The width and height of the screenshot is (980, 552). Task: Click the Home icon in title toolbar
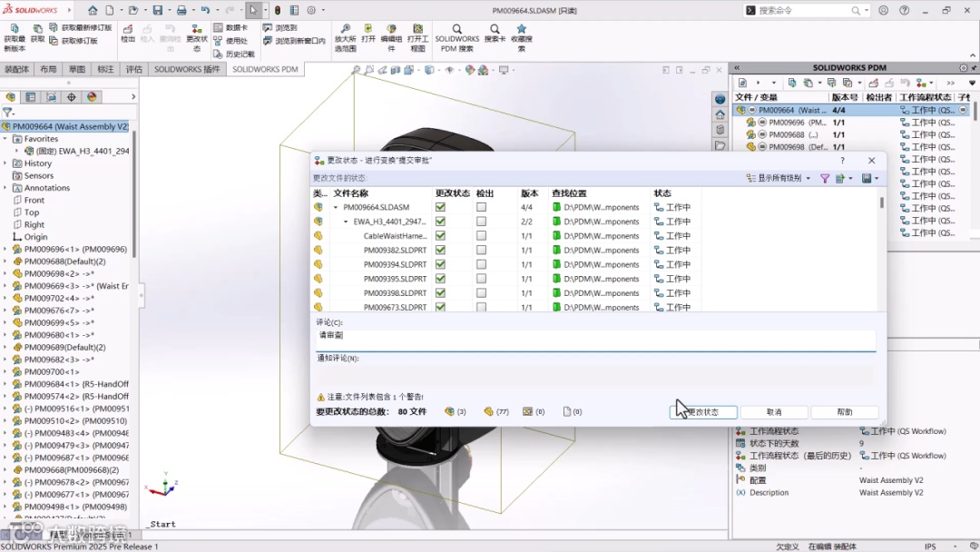click(93, 10)
